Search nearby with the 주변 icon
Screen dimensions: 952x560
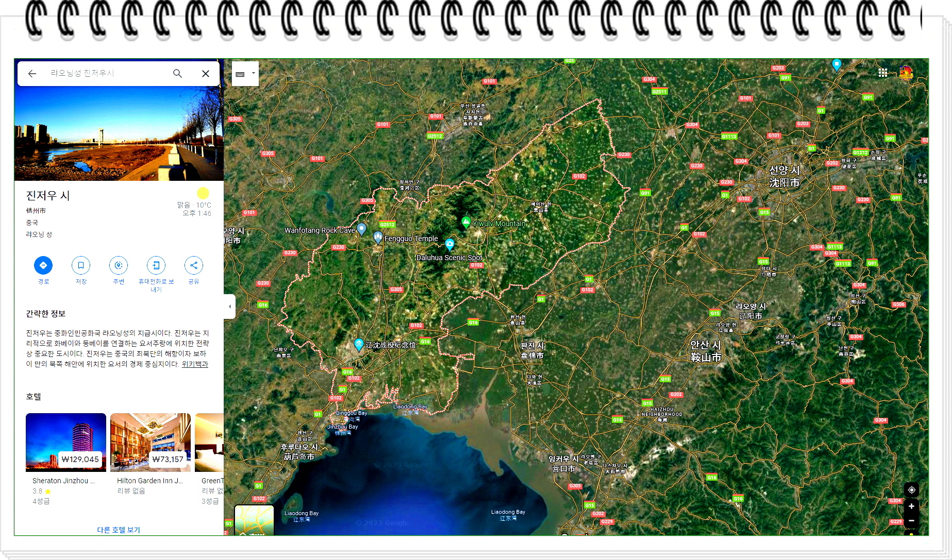[119, 265]
